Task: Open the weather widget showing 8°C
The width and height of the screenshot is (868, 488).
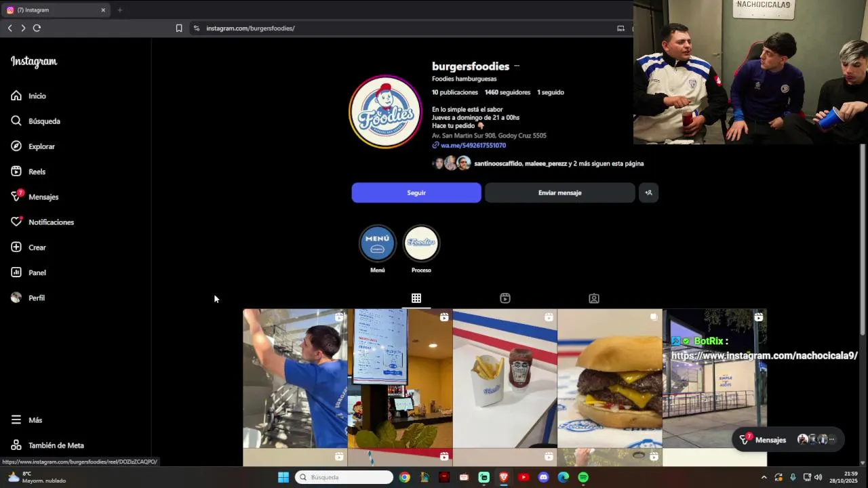Action: pyautogui.click(x=37, y=477)
